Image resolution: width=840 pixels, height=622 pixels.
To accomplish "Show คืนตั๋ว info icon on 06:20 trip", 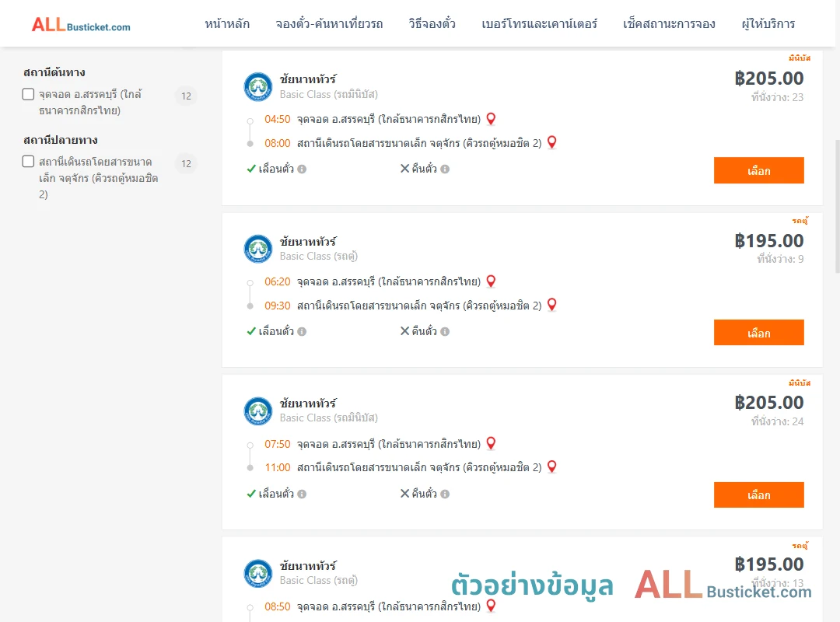I will click(x=445, y=332).
